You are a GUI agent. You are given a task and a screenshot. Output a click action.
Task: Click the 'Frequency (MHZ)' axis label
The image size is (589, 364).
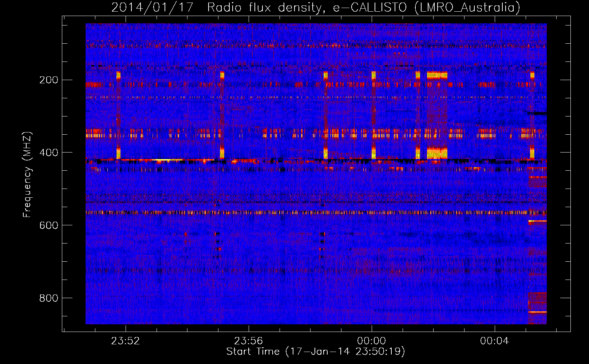tap(27, 175)
